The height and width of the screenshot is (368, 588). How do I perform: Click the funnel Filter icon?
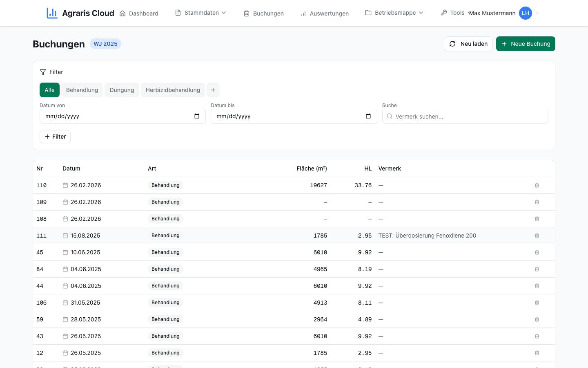click(43, 72)
